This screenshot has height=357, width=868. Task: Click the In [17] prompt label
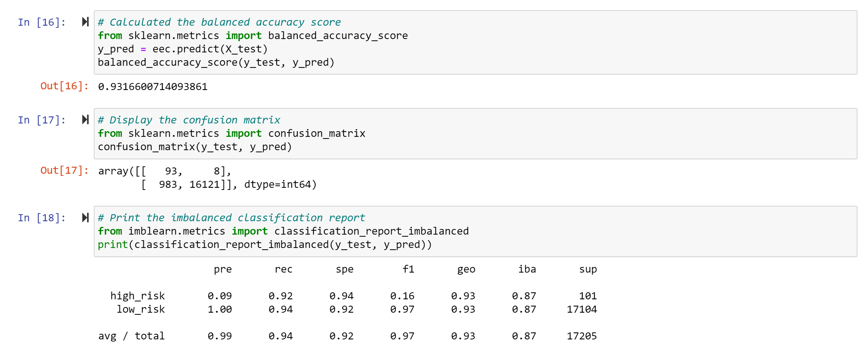(41, 120)
